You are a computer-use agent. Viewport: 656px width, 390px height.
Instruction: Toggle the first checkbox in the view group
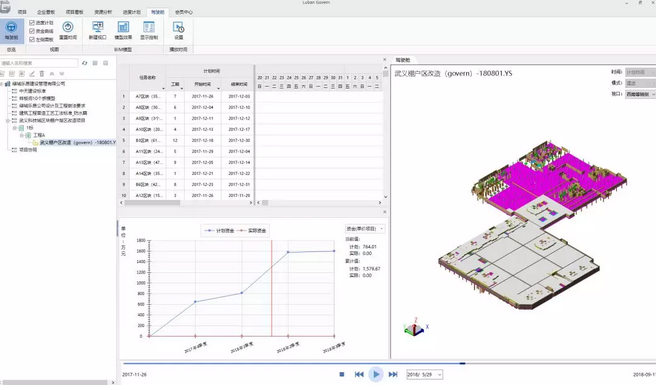32,23
